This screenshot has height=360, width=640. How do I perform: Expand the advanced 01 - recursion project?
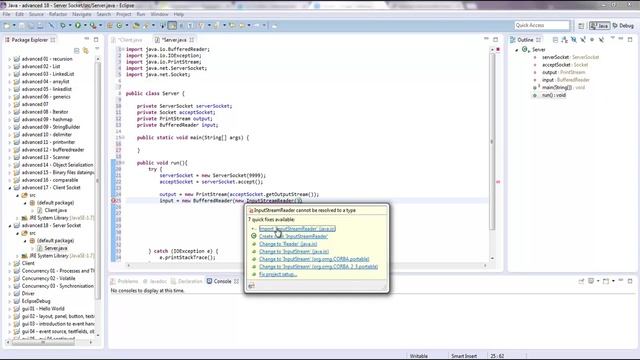pos(10,59)
